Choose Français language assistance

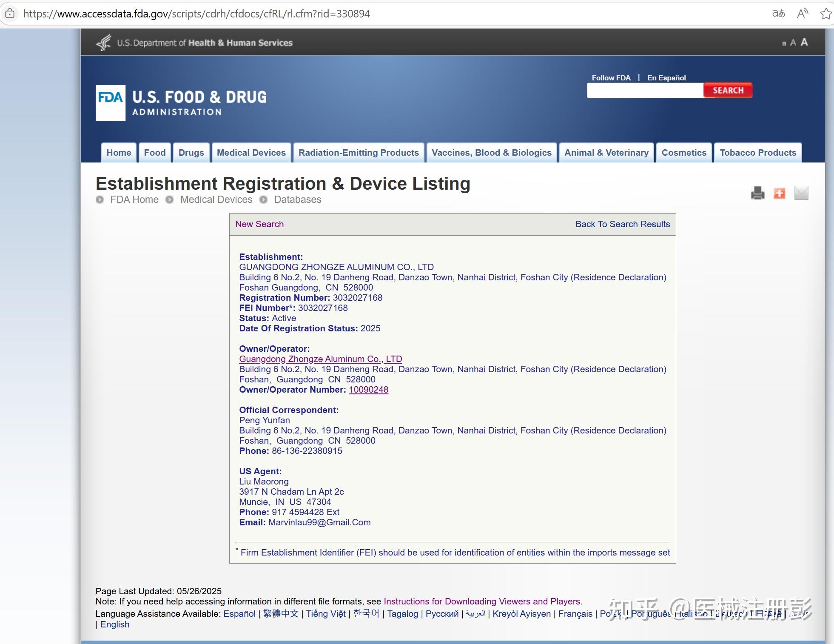tap(575, 614)
